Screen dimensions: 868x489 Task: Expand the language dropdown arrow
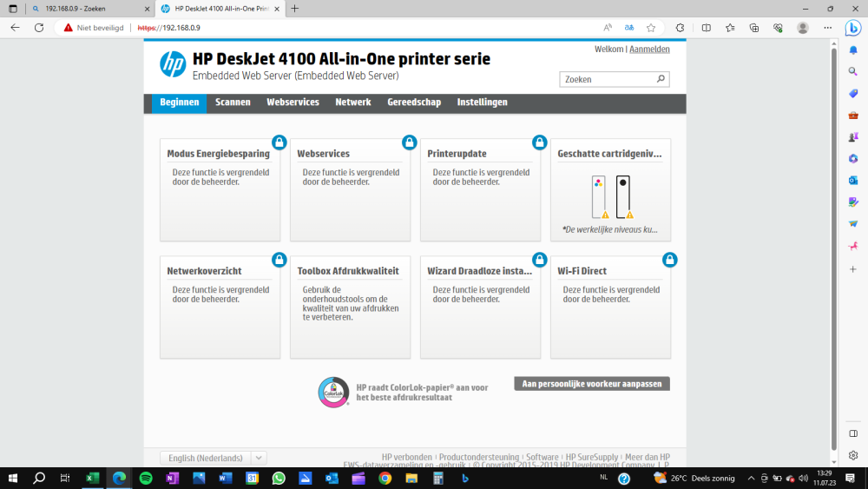(x=259, y=458)
